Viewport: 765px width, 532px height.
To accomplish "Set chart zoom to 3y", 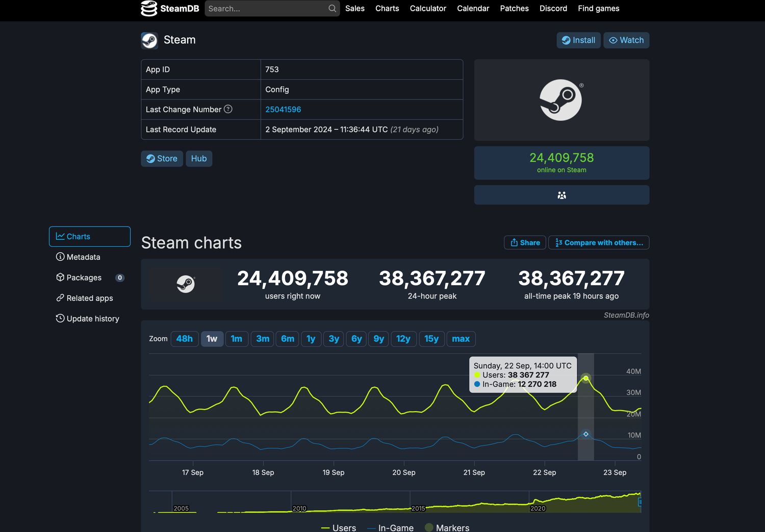I will [x=334, y=339].
